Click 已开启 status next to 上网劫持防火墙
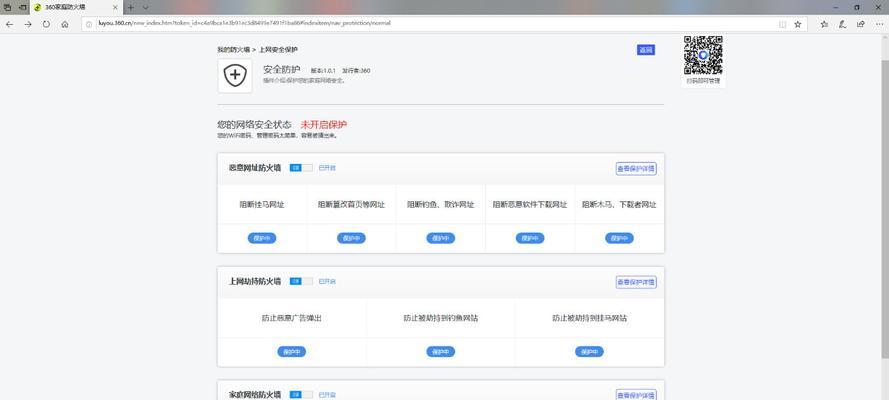 [327, 281]
